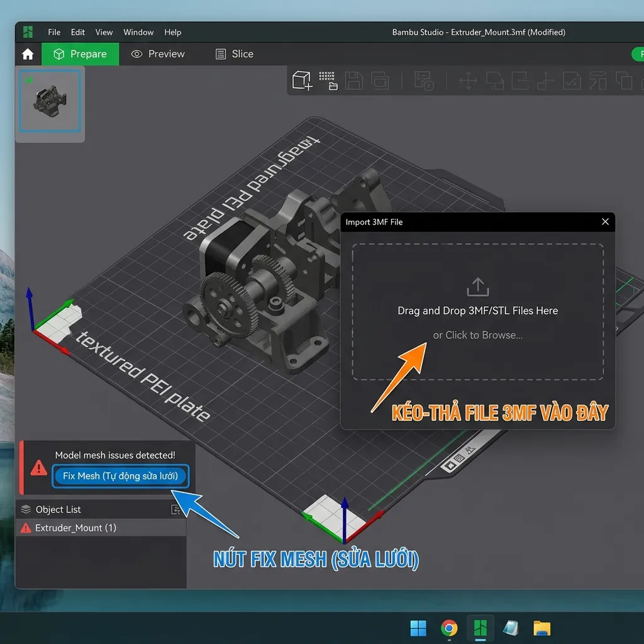The height and width of the screenshot is (644, 644).
Task: Click the greyed-out toolbar icon with a clock
Action: (424, 80)
